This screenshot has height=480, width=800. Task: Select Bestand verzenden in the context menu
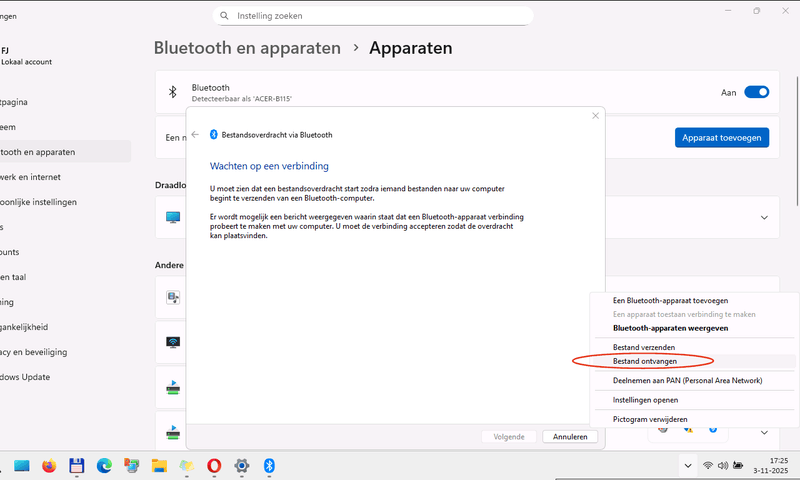click(x=643, y=347)
